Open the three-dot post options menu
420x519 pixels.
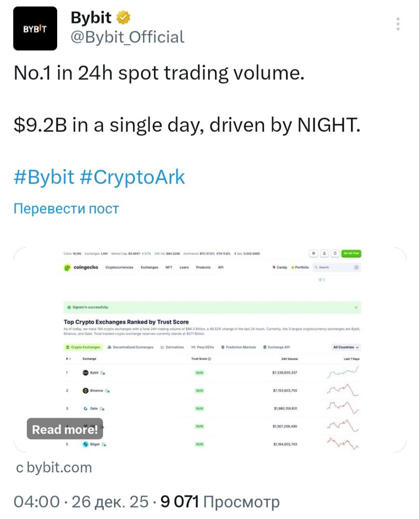(398, 24)
